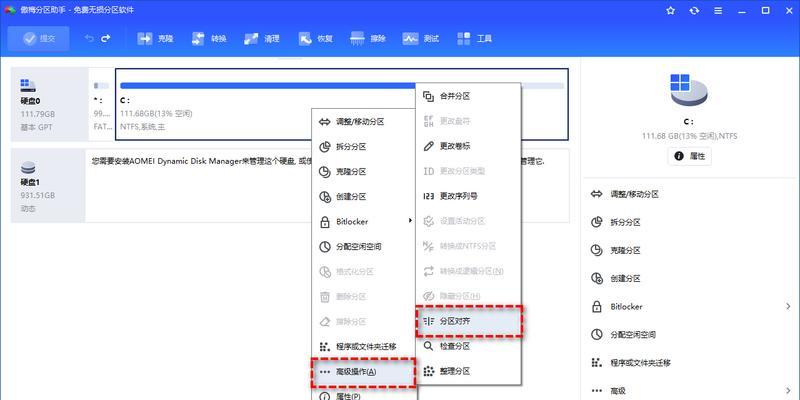Image resolution: width=800 pixels, height=400 pixels.
Task: Click the greyed 格式化分区 context menu entry
Action: [363, 272]
